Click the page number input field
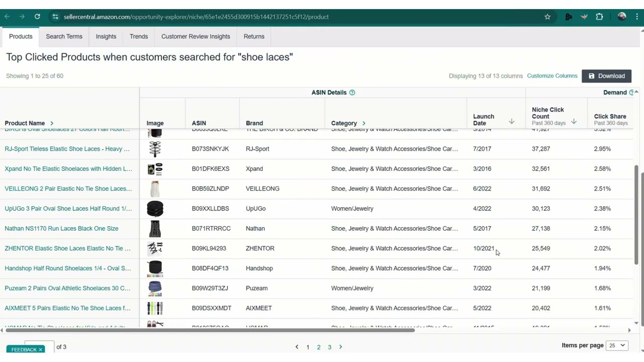This screenshot has height=362, width=644. click(39, 347)
